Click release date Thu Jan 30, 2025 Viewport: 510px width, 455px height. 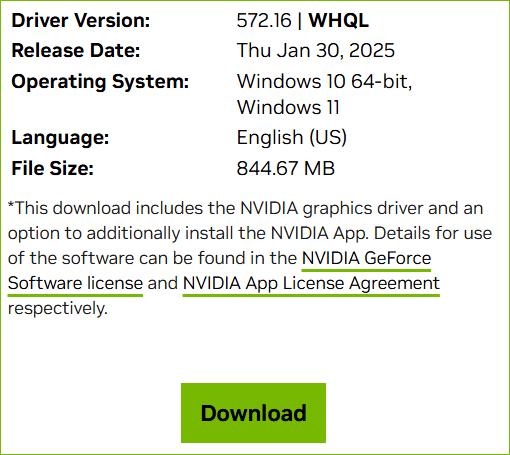click(x=316, y=50)
